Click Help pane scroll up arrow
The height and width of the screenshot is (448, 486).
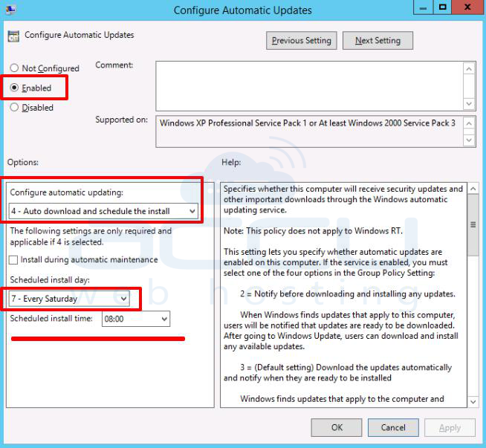[x=473, y=189]
